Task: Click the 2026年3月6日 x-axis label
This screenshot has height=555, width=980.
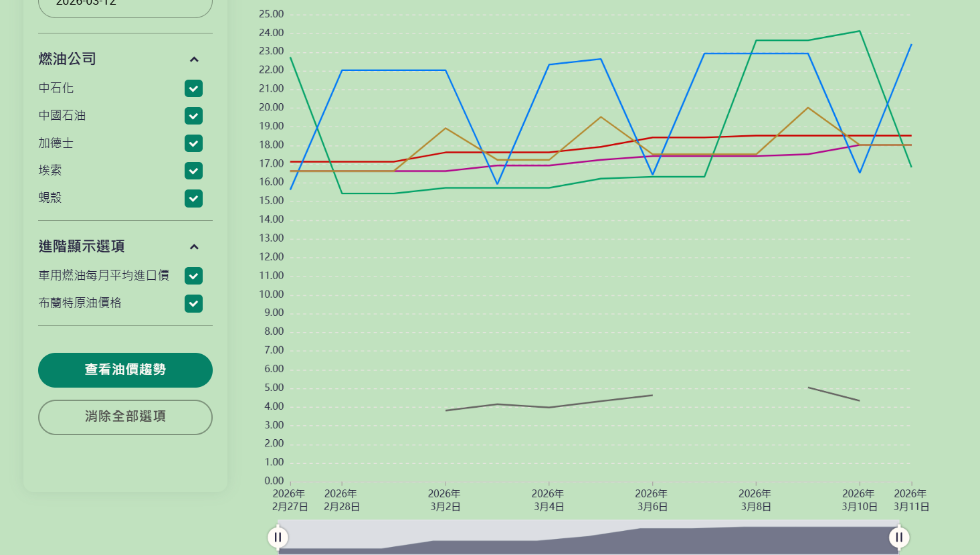Action: 652,500
